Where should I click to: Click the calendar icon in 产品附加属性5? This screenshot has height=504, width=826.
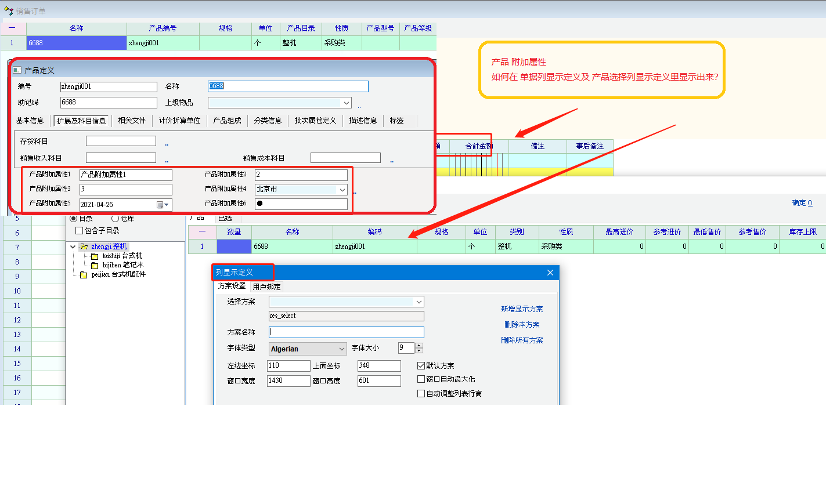pos(160,205)
